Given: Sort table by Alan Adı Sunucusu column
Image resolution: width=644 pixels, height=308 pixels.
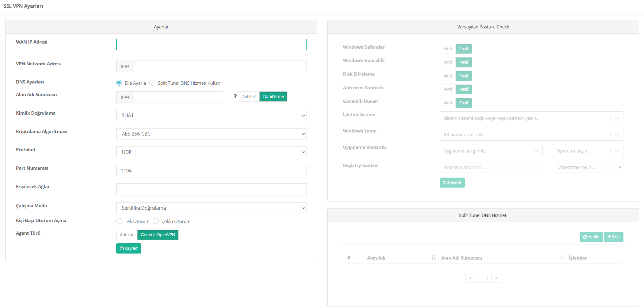Looking at the screenshot, I should point(561,258).
